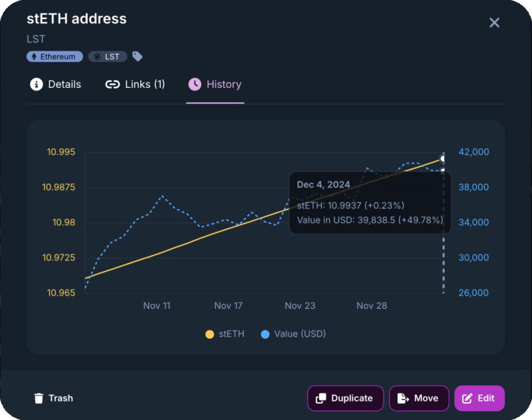Switch to the Links (1) tab
Image resolution: width=532 pixels, height=420 pixels.
pyautogui.click(x=135, y=85)
